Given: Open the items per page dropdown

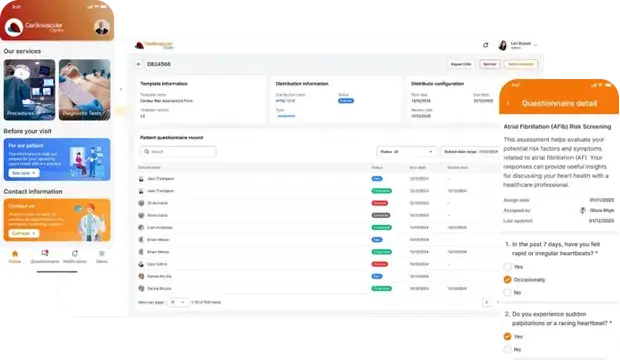Looking at the screenshot, I should point(177,302).
